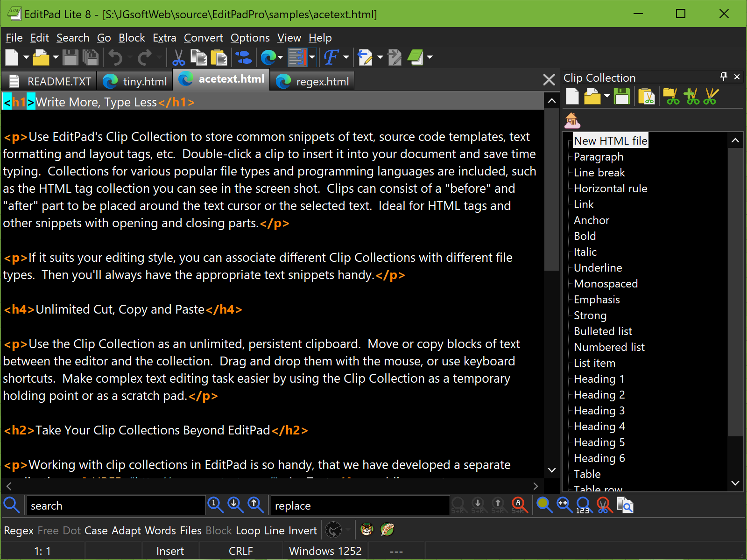Select the Bulleted list clip
Viewport: 747px width, 560px height.
[x=603, y=331]
